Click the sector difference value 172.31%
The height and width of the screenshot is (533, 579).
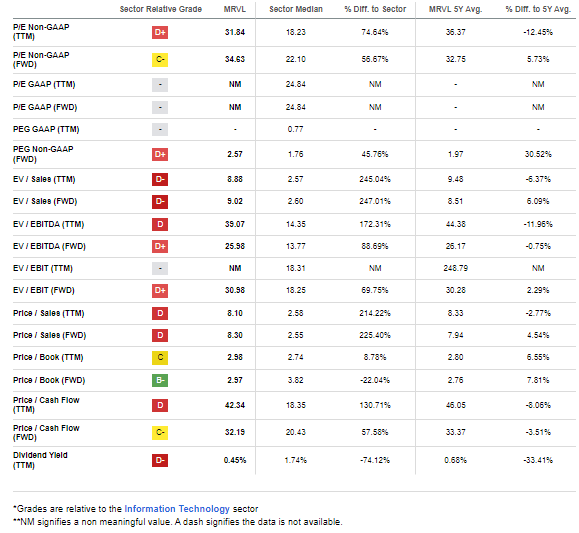(x=375, y=225)
